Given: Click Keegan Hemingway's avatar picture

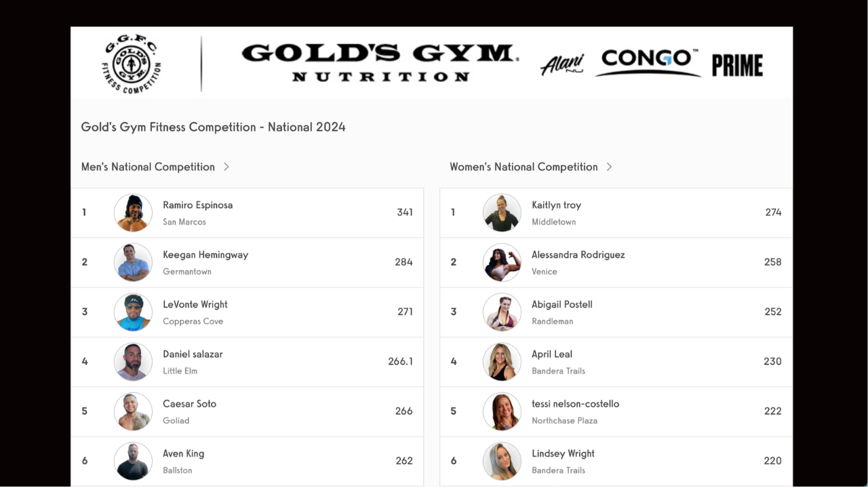Looking at the screenshot, I should click(133, 262).
